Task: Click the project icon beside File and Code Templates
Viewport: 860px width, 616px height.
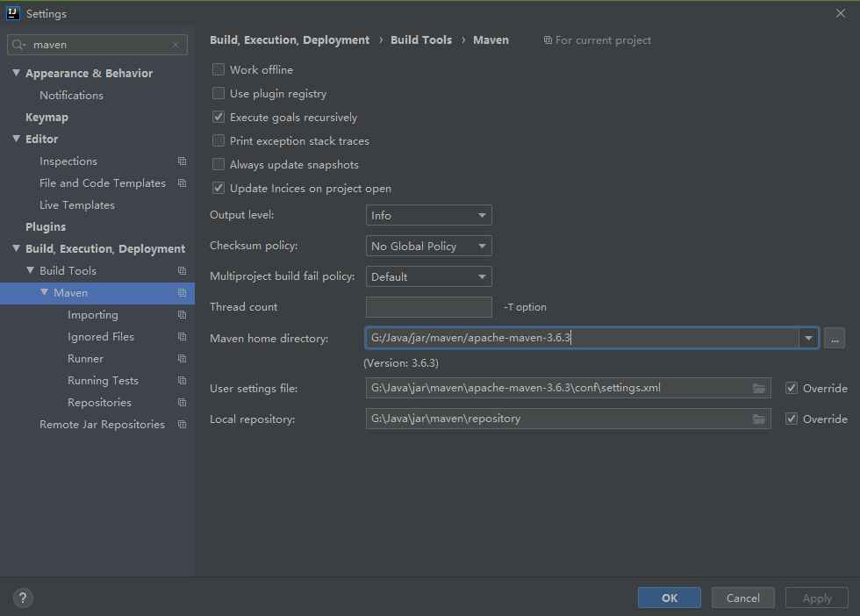Action: [x=183, y=183]
